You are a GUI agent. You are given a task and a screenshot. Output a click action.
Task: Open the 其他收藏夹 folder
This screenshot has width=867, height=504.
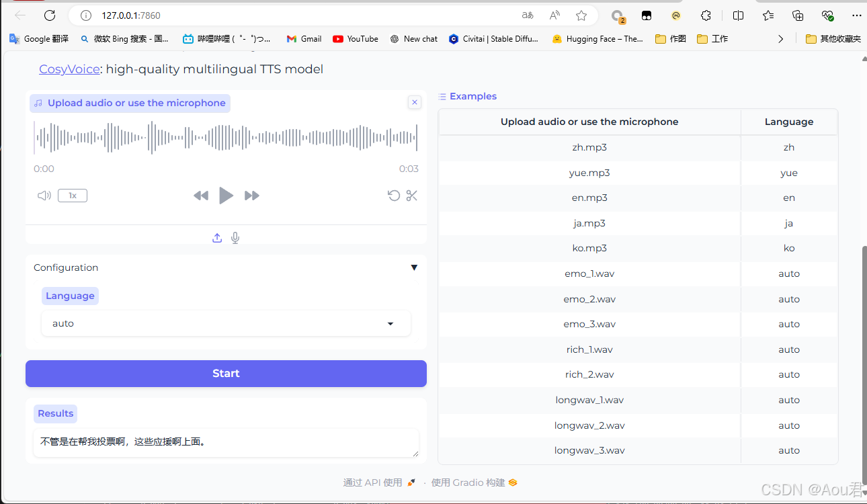coord(833,39)
